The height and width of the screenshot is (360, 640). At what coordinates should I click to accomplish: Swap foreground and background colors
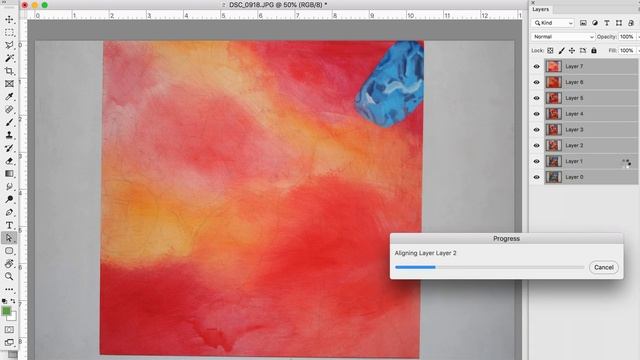pyautogui.click(x=13, y=301)
